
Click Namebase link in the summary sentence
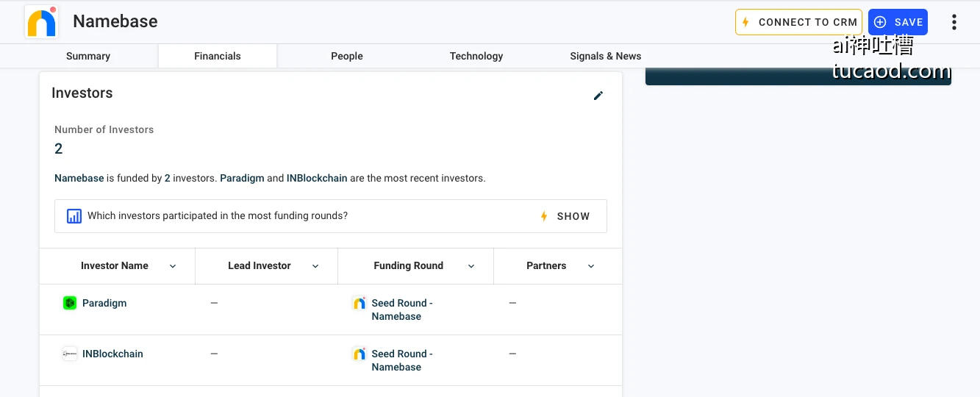79,178
